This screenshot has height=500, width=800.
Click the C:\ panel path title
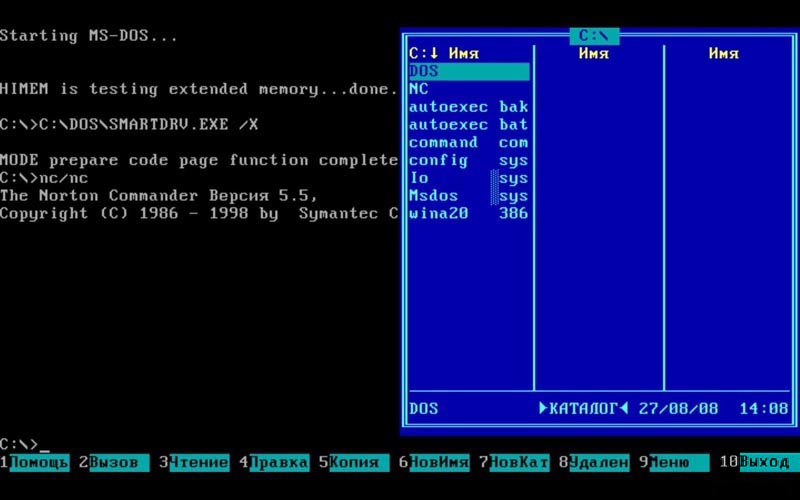pos(594,36)
